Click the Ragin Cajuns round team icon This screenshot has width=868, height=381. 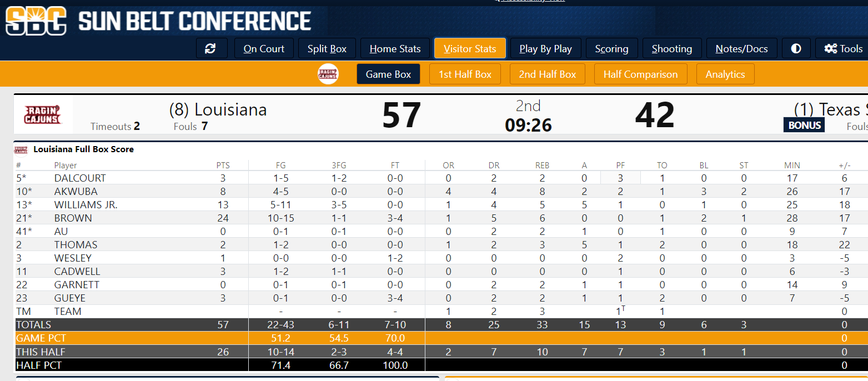coord(328,74)
